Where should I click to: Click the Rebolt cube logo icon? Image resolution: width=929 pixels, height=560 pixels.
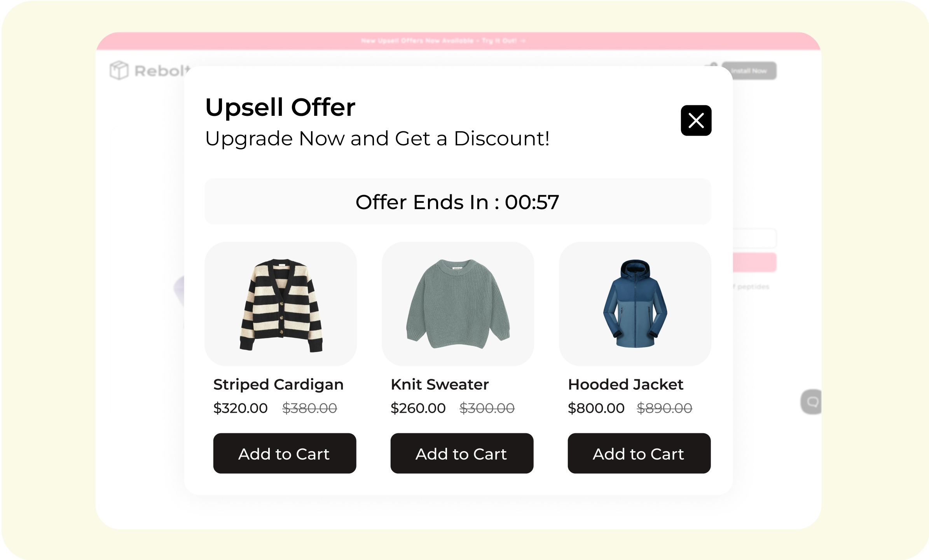click(x=119, y=70)
